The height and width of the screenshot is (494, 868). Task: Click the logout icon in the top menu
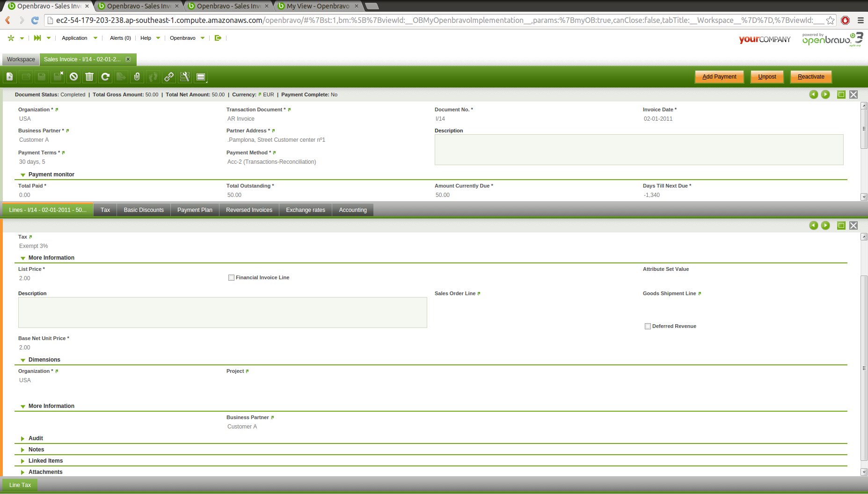(218, 38)
